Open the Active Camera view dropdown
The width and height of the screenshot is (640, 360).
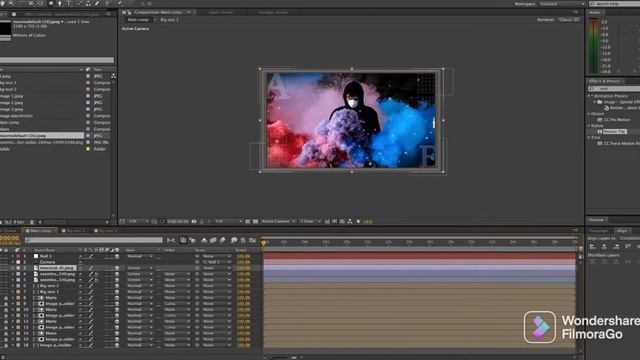tap(278, 221)
